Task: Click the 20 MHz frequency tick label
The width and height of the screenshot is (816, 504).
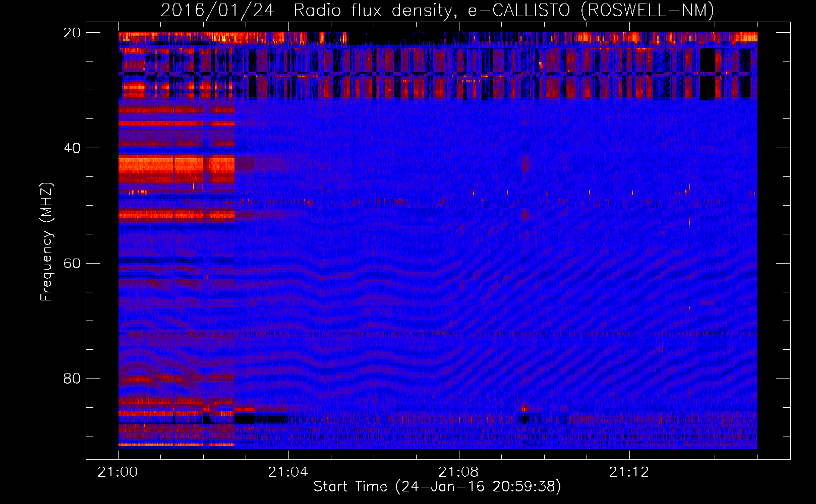Action: (72, 33)
